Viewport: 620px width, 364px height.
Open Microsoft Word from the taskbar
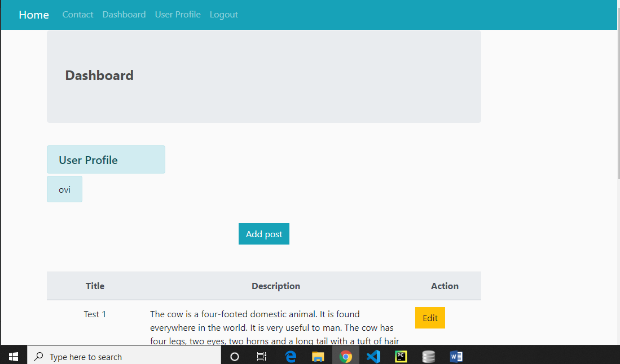click(x=456, y=356)
